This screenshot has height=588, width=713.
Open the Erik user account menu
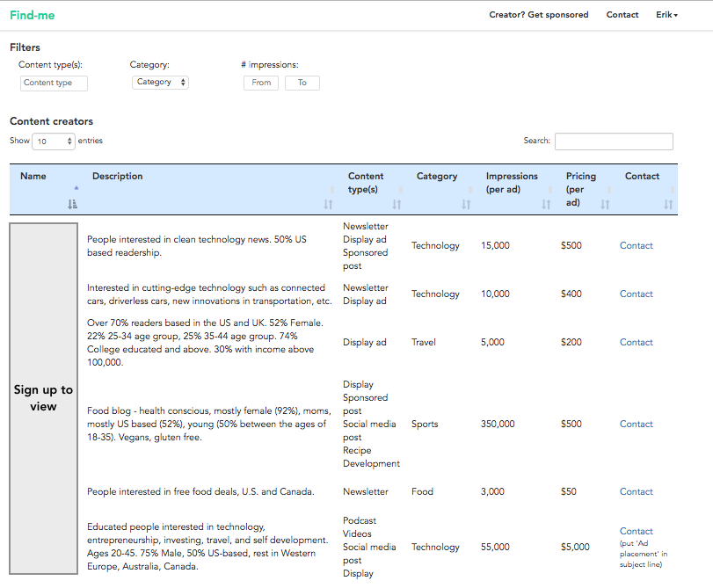[666, 15]
